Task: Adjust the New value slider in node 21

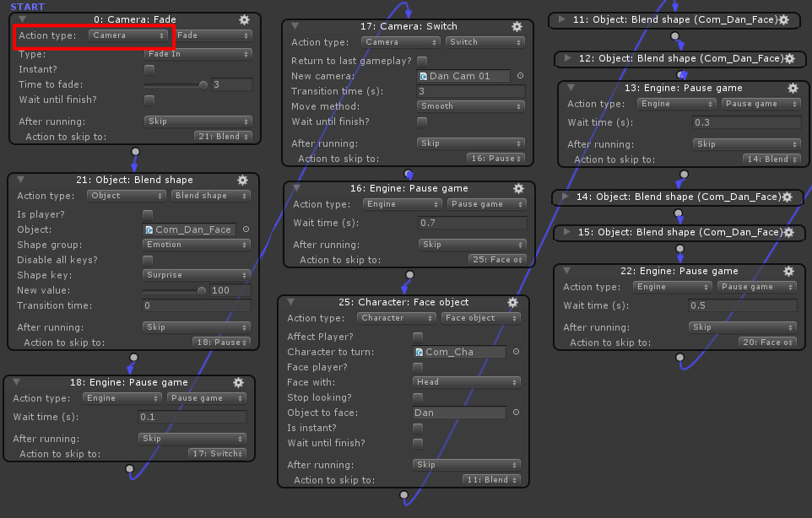Action: 174,291
